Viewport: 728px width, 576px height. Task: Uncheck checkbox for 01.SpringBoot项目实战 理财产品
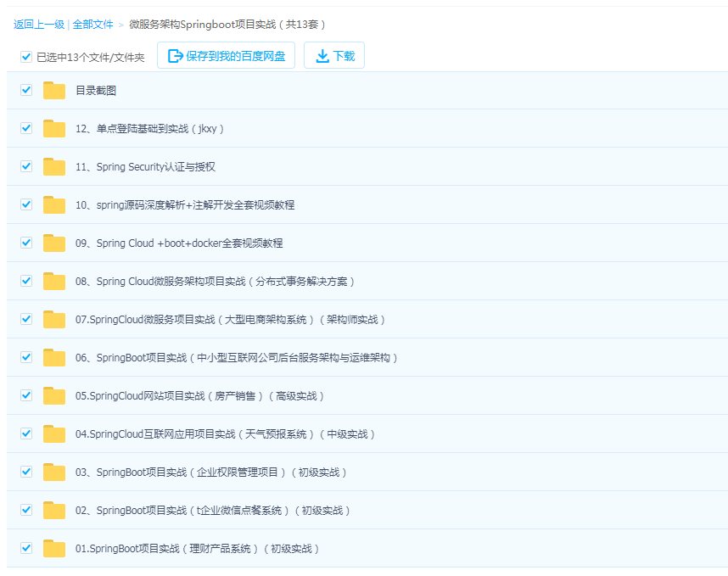pos(26,548)
